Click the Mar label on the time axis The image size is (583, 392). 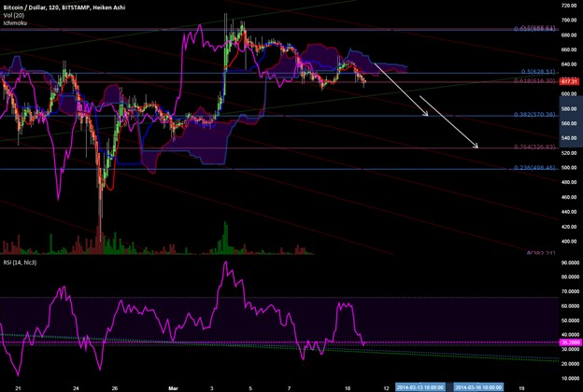(x=173, y=388)
